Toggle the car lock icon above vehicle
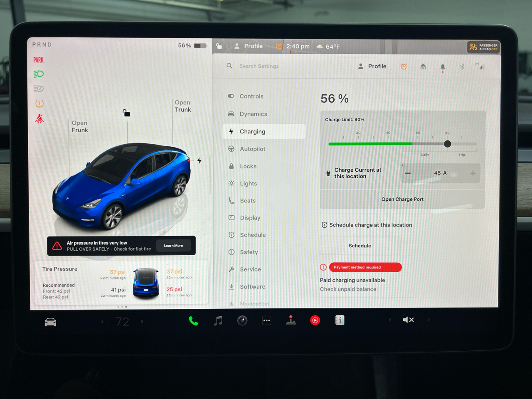This screenshot has height=399, width=532. pos(126,113)
